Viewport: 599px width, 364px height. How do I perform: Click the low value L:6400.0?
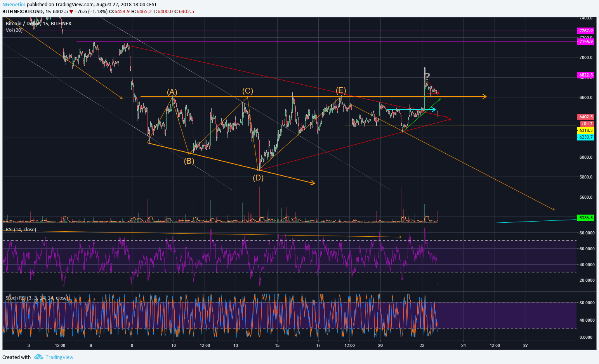point(163,12)
